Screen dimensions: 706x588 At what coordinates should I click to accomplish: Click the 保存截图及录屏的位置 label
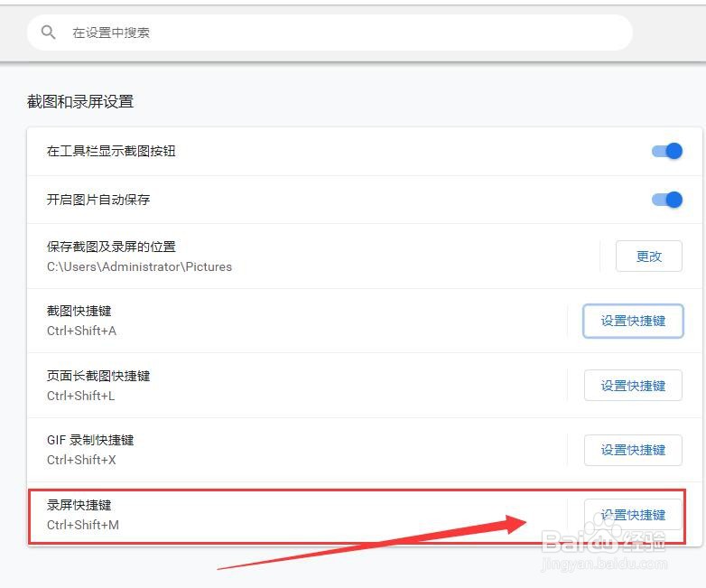tap(111, 247)
